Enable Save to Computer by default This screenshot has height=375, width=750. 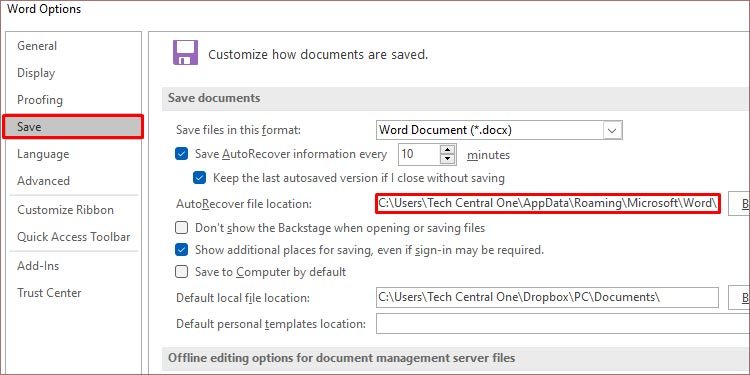tap(181, 272)
